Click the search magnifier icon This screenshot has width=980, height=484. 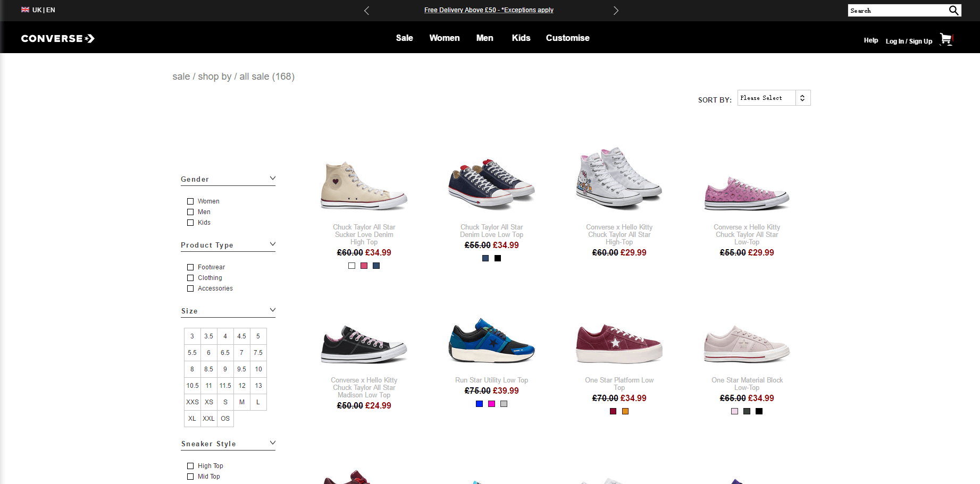tap(953, 10)
